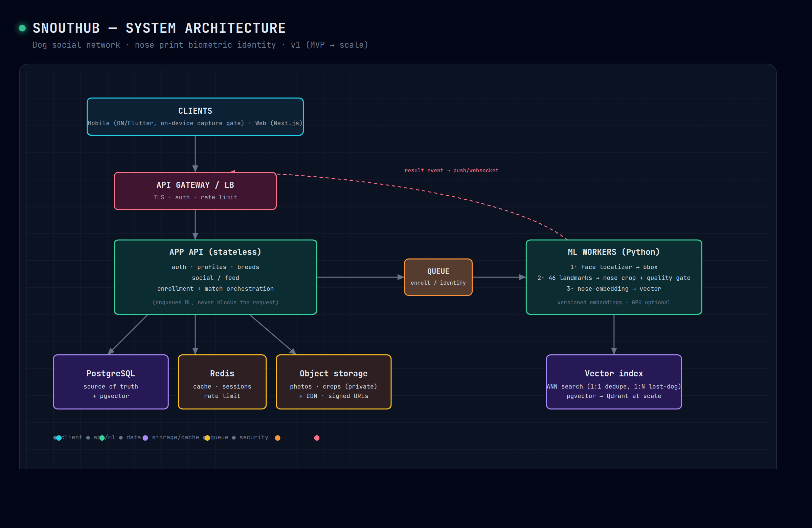Click "versioned embeddings · GPU optional" note
The image size is (812, 528).
click(614, 302)
